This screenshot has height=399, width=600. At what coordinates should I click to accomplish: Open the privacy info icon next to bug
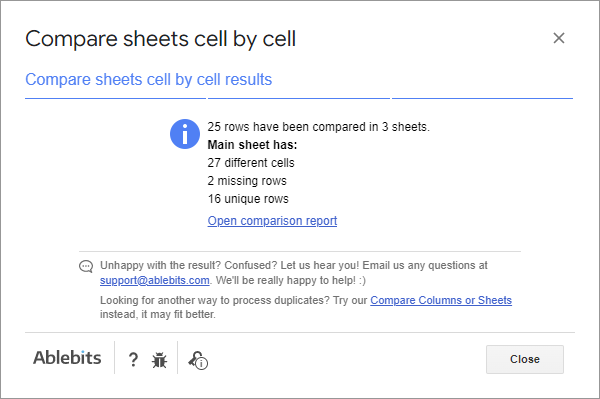click(x=198, y=360)
